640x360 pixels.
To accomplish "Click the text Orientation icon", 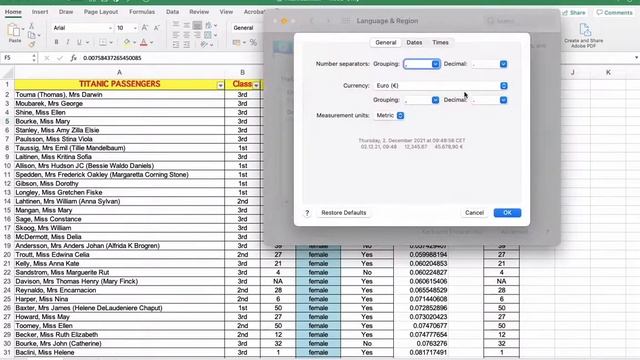I will [204, 44].
